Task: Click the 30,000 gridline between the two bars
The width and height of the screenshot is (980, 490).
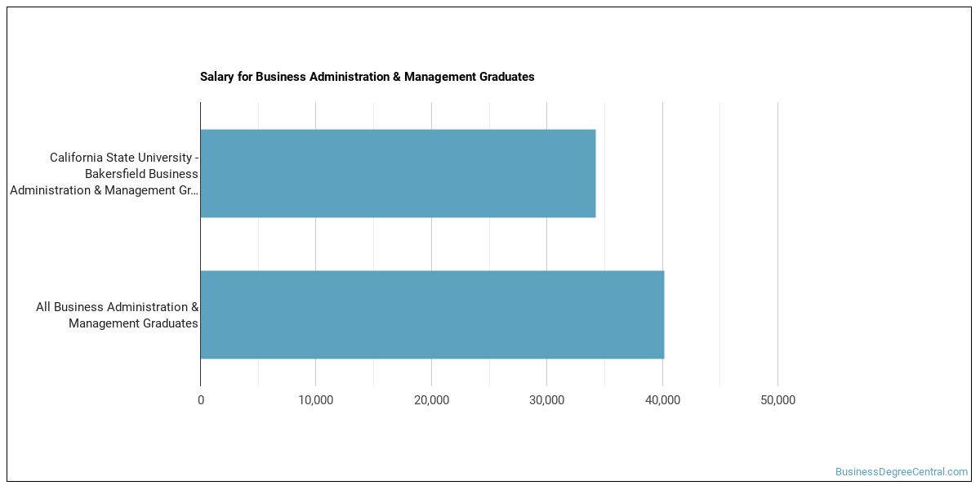Action: (547, 243)
